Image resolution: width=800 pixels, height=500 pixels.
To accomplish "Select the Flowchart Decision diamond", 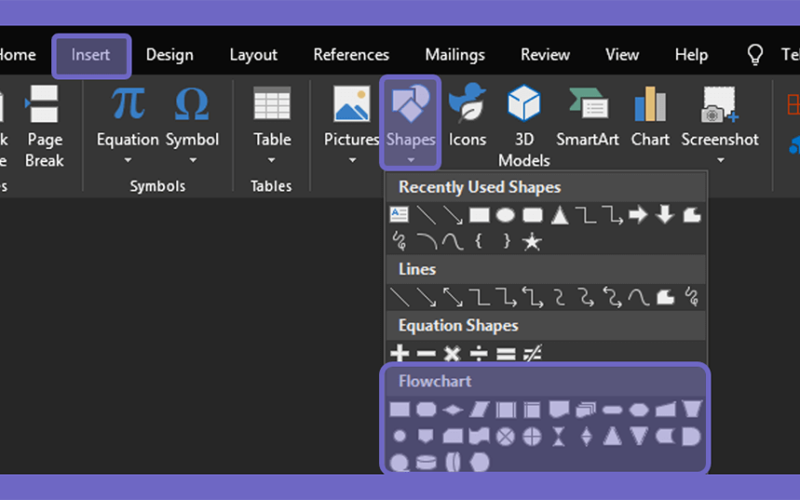I will click(453, 410).
